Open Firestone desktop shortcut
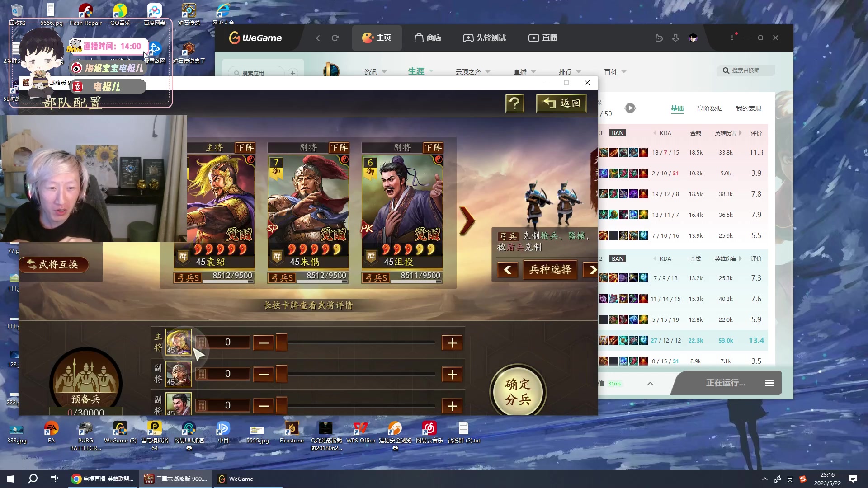Image resolution: width=868 pixels, height=488 pixels. tap(292, 432)
